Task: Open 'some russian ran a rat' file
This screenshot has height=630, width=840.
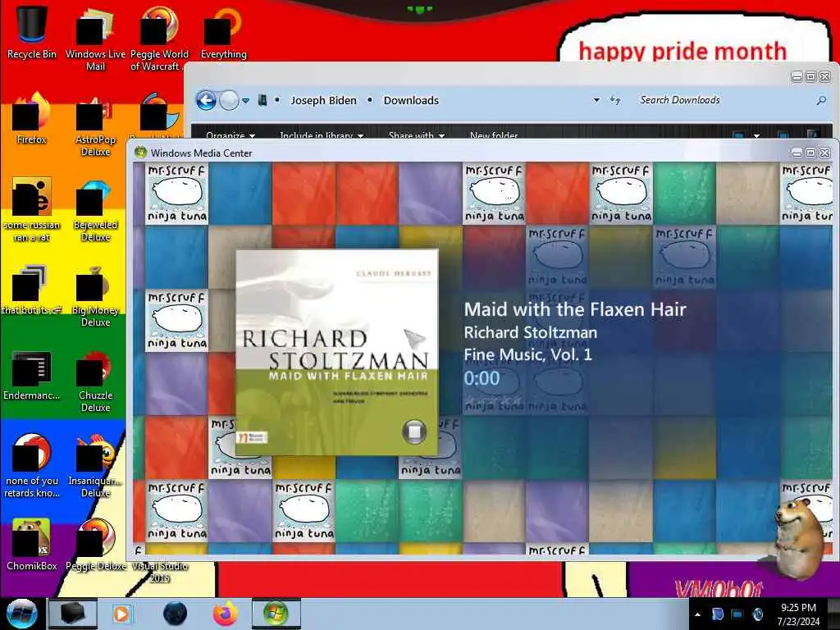Action: click(x=31, y=209)
